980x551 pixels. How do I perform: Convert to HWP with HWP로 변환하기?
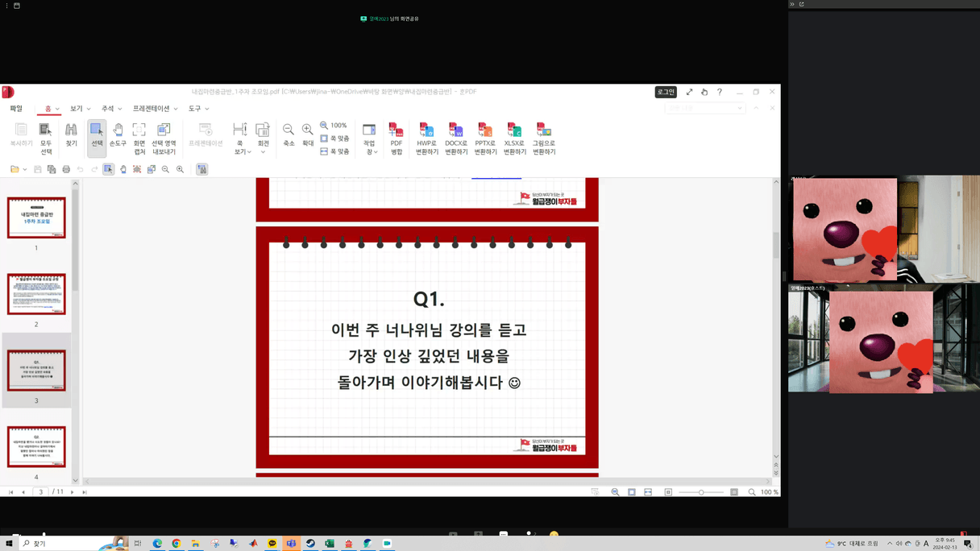tap(427, 138)
